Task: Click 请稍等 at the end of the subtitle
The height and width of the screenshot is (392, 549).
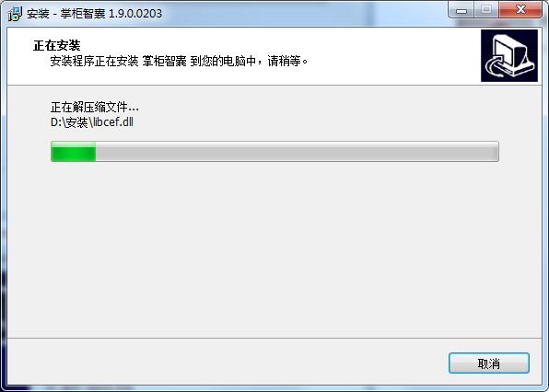Action: (x=284, y=62)
